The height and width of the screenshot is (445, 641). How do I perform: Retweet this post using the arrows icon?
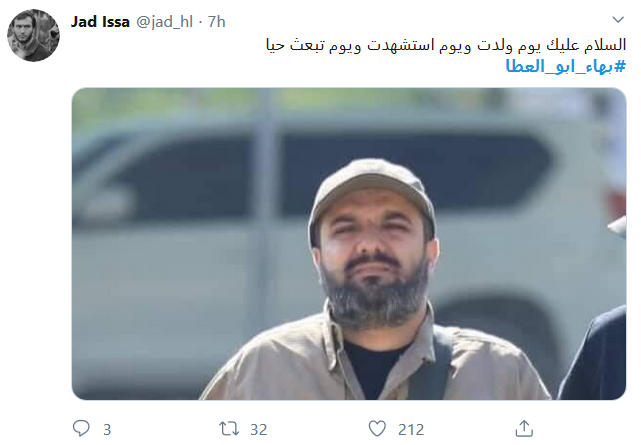(x=229, y=429)
